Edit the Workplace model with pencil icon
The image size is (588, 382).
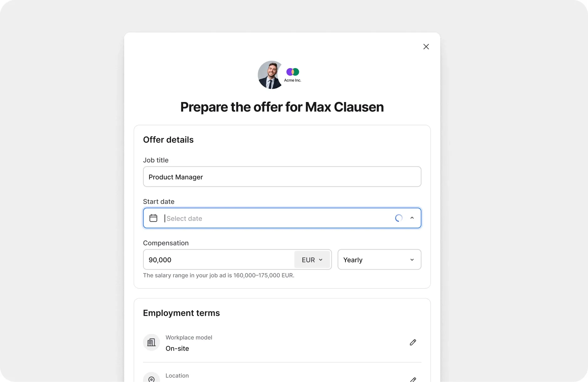[413, 342]
